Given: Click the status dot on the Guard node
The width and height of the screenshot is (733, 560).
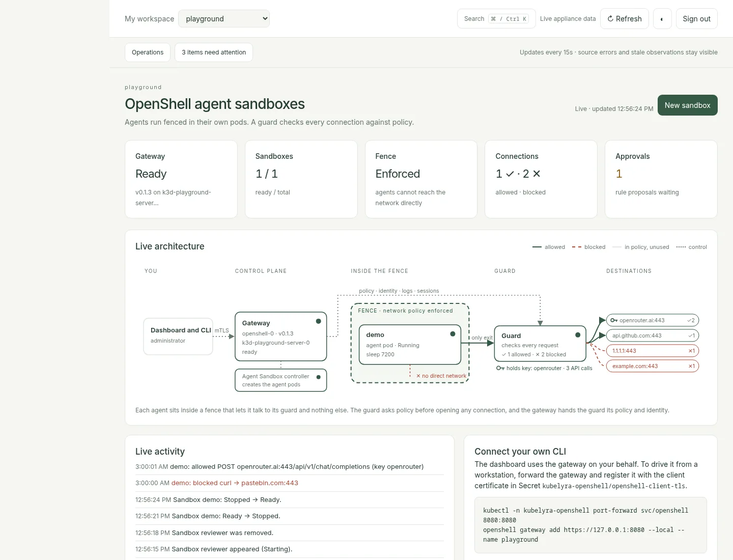Looking at the screenshot, I should pyautogui.click(x=578, y=335).
